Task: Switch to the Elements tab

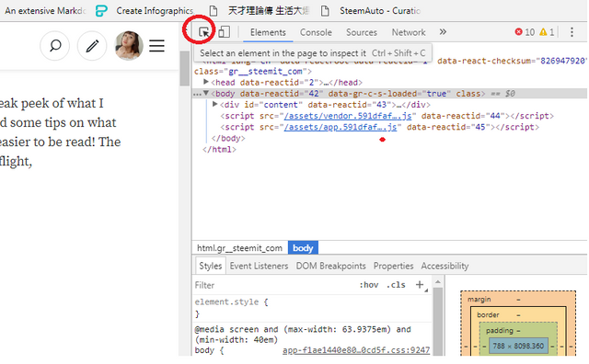Action: tap(268, 32)
